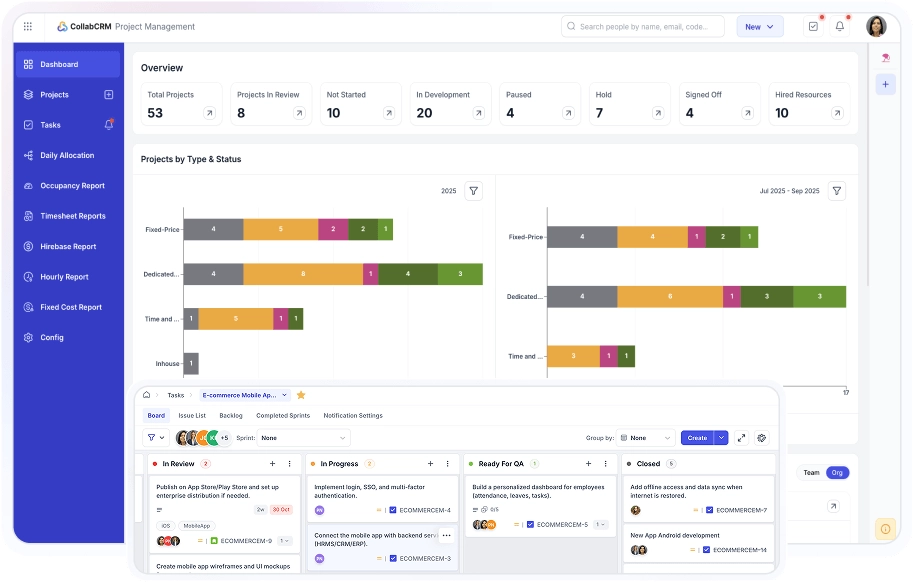Click add project icon beside Projects
Viewport: 914px width, 582px height.
[x=109, y=95]
